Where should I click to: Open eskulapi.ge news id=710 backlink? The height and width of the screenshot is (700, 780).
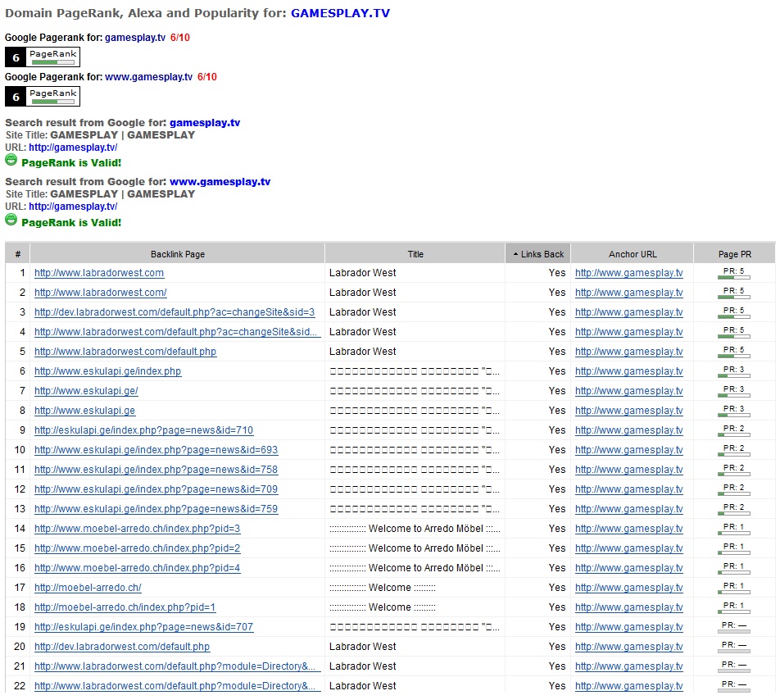(143, 430)
